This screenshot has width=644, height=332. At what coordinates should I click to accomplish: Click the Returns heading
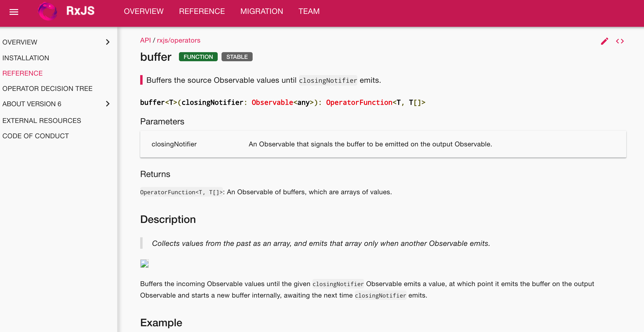coord(155,174)
